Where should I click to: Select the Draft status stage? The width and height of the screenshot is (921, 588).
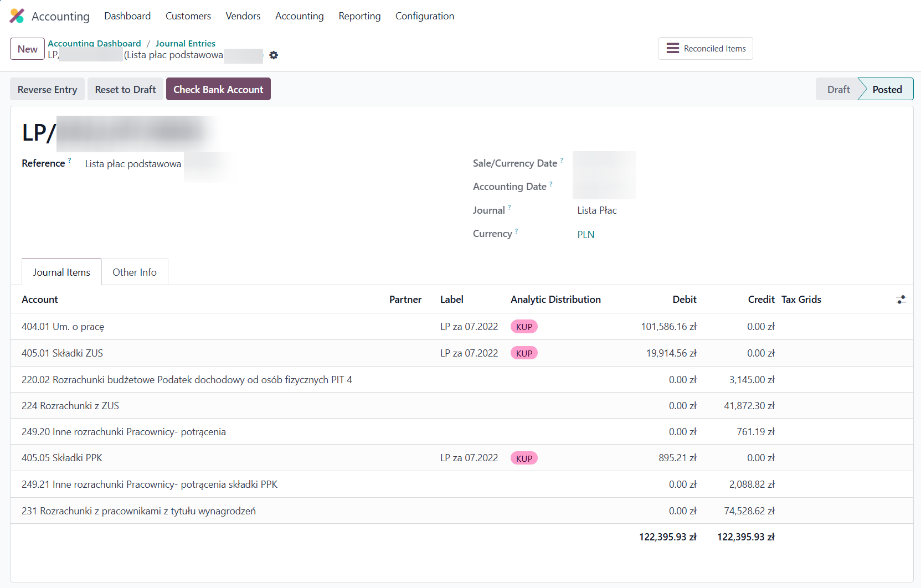tap(838, 90)
